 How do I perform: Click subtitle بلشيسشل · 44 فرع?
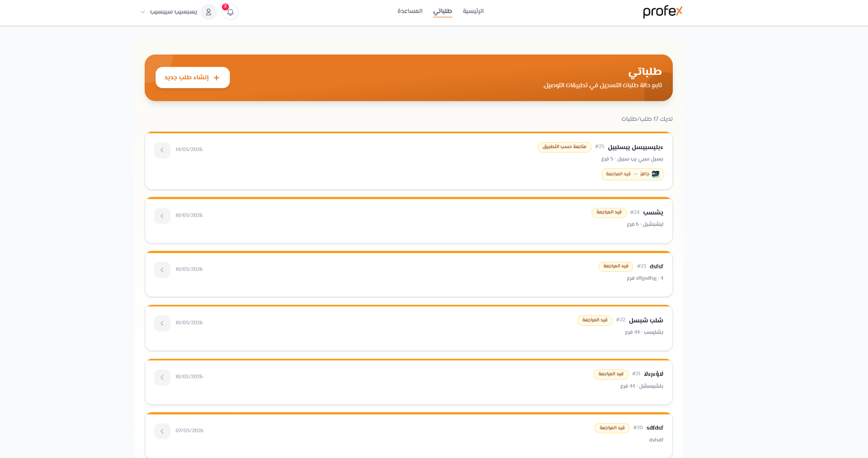[642, 386]
